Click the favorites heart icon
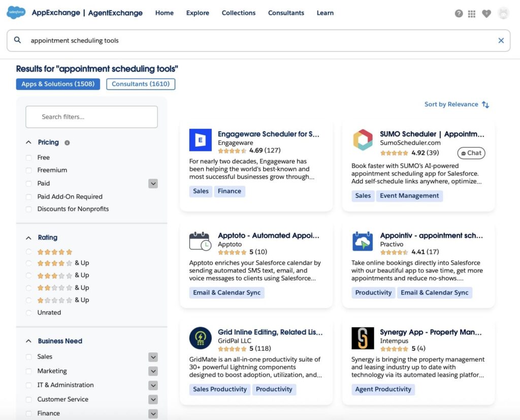This screenshot has width=520, height=420. pyautogui.click(x=486, y=14)
